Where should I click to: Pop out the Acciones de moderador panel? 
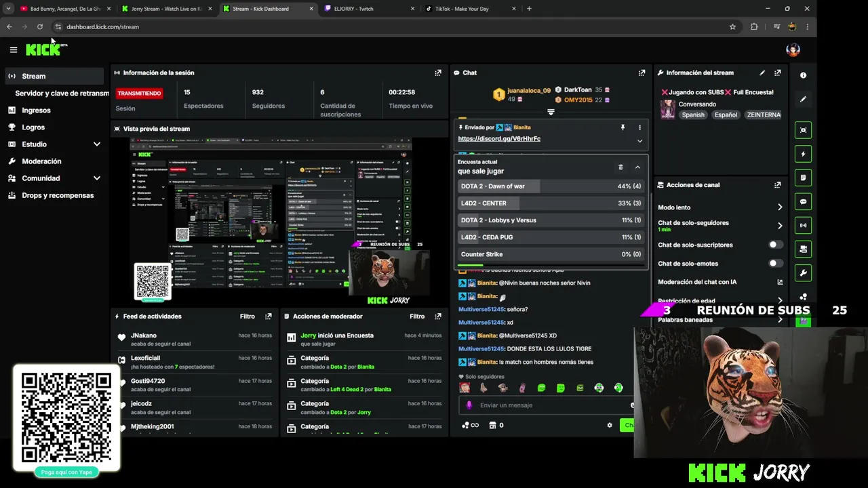pyautogui.click(x=438, y=316)
